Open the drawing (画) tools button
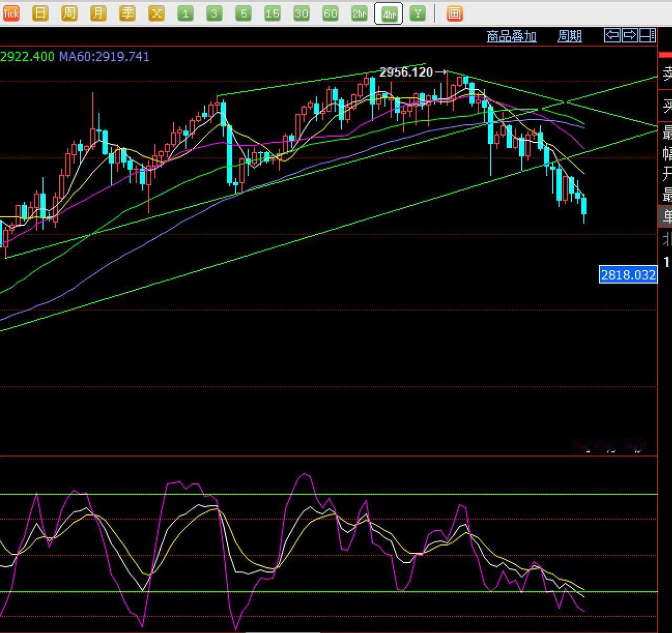The height and width of the screenshot is (633, 672). 455,14
